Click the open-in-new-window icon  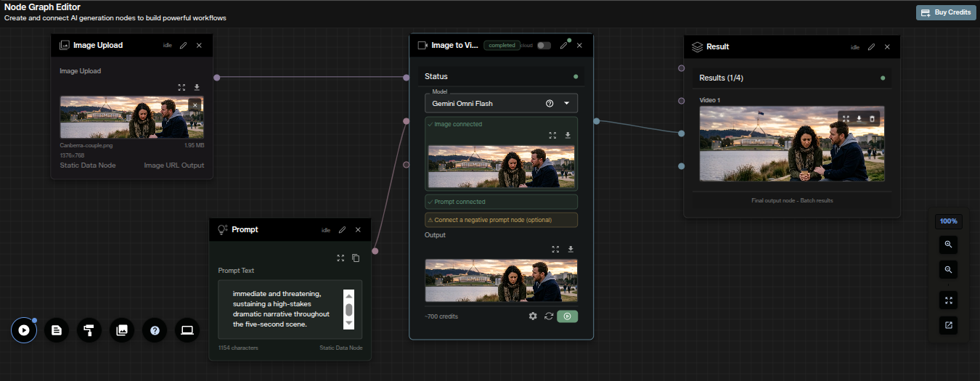[x=948, y=325]
